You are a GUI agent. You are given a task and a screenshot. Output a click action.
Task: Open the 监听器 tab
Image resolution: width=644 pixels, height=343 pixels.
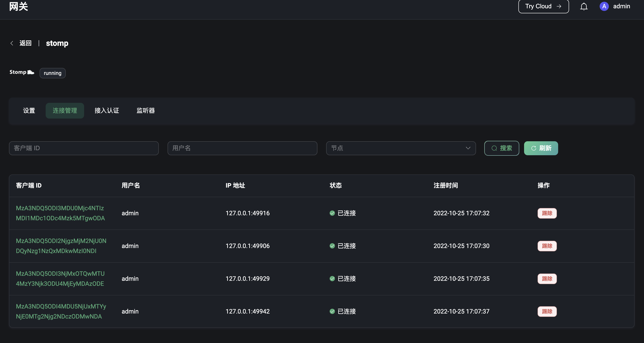[x=146, y=111]
